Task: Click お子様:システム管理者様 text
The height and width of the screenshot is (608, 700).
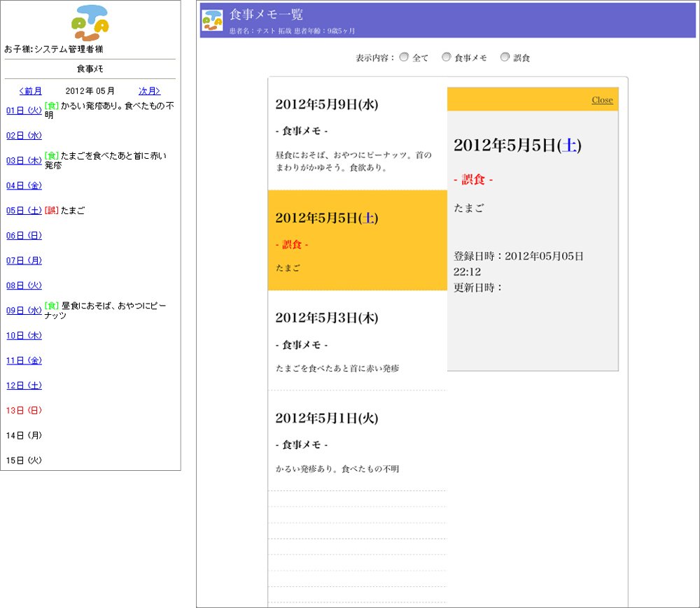Action: [54, 49]
